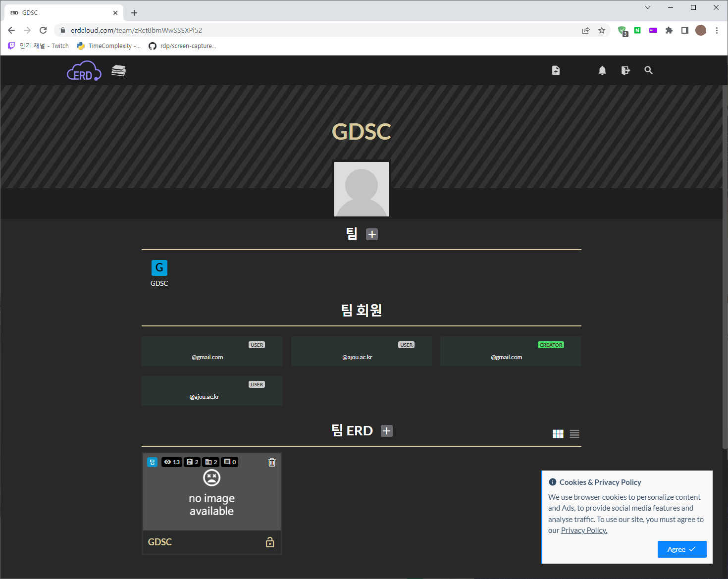Open the GDSC ERD thumbnail
Screen dimensions: 728x579
pyautogui.click(x=212, y=492)
